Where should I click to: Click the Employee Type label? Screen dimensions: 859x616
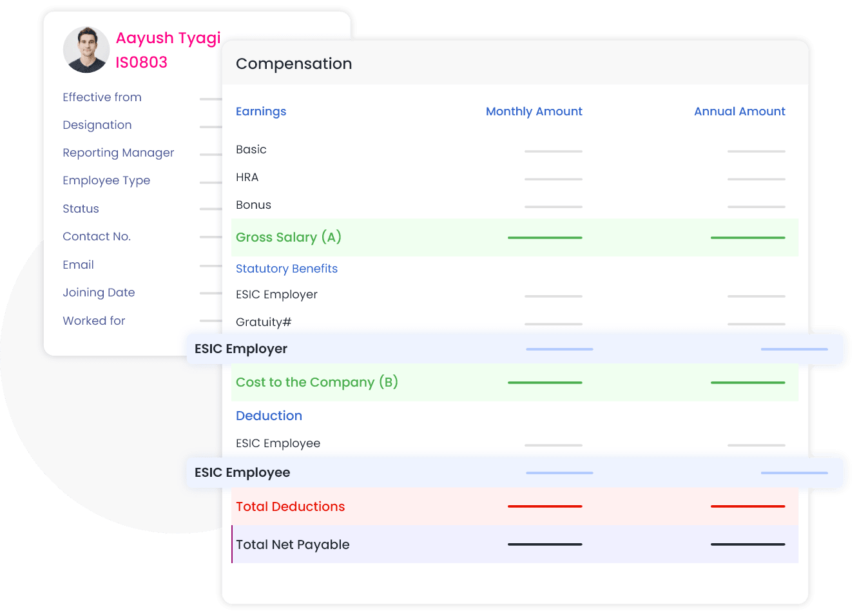[x=106, y=180]
